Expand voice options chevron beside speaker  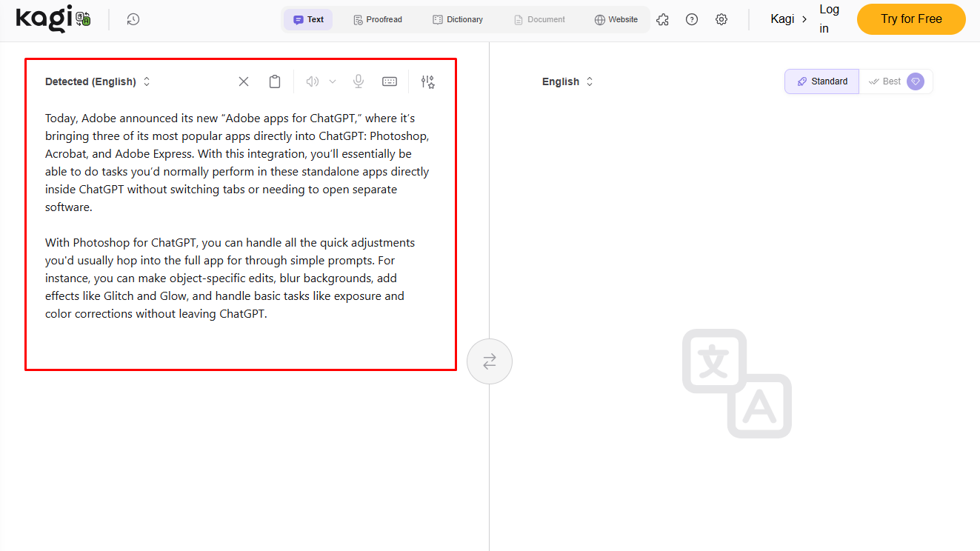pos(331,81)
